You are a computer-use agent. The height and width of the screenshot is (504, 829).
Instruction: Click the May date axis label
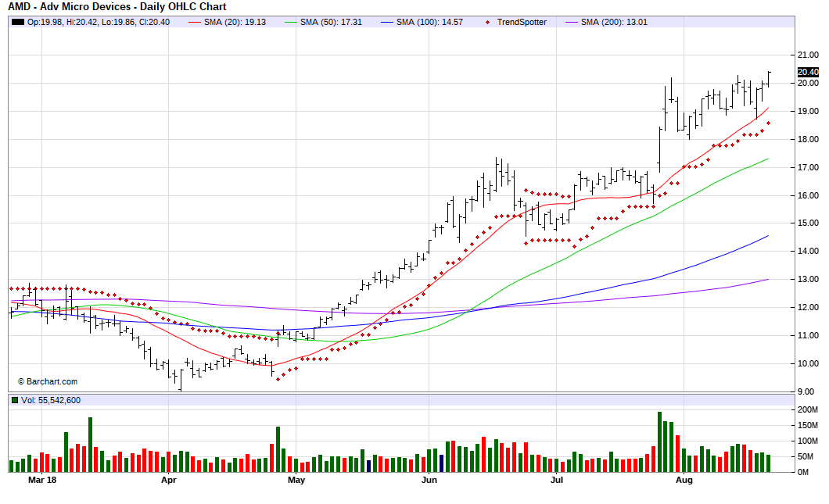[x=296, y=480]
